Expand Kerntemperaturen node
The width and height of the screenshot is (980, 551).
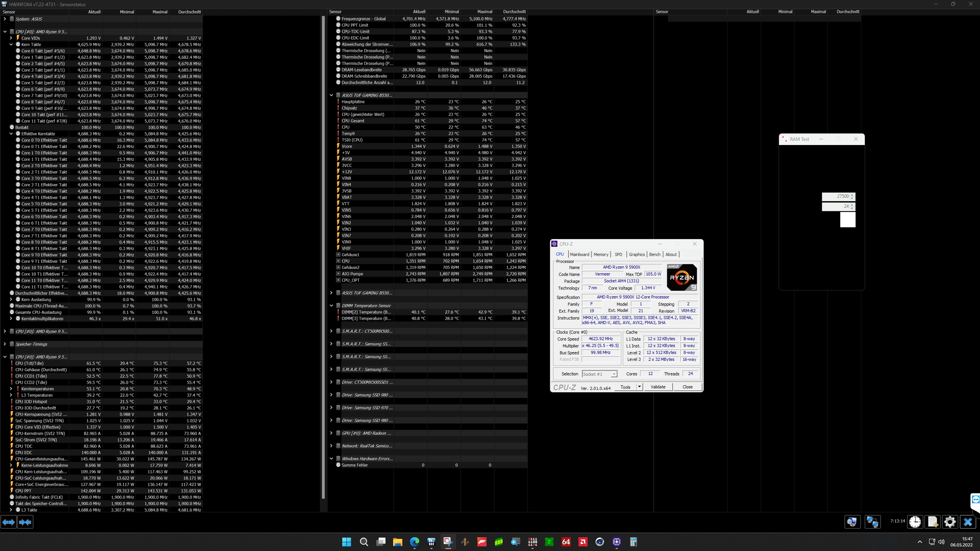coord(11,389)
